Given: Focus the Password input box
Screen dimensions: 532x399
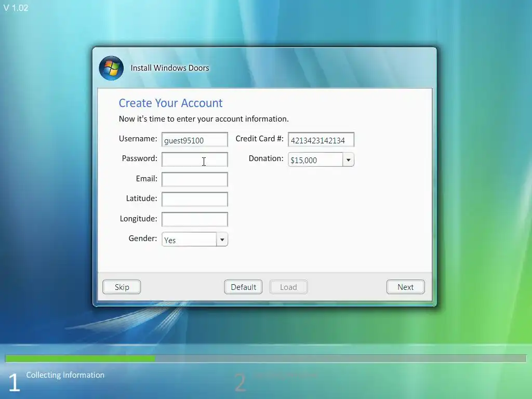Looking at the screenshot, I should click(x=195, y=159).
